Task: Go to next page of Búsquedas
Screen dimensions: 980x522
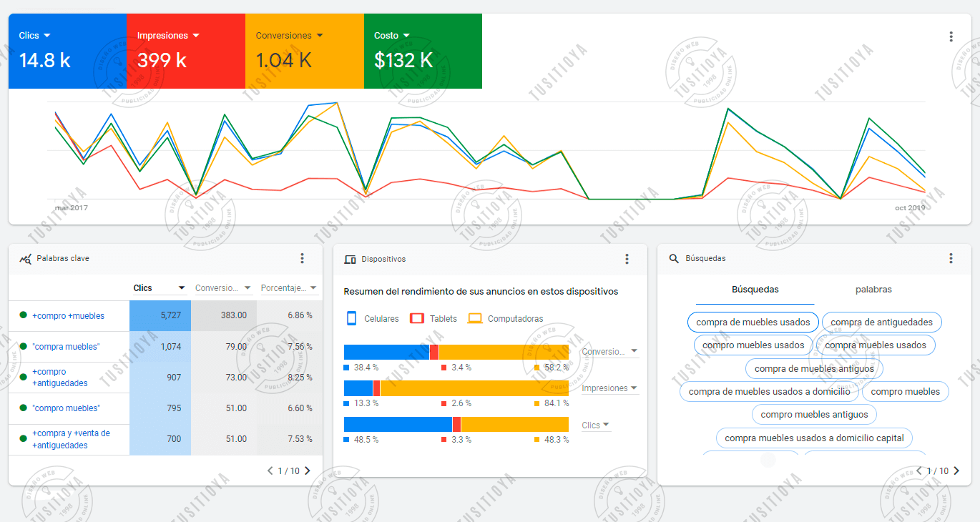Action: 956,471
